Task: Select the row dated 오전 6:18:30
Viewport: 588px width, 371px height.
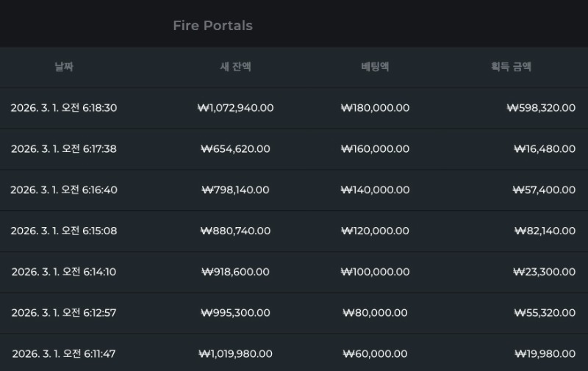Action: pos(64,108)
